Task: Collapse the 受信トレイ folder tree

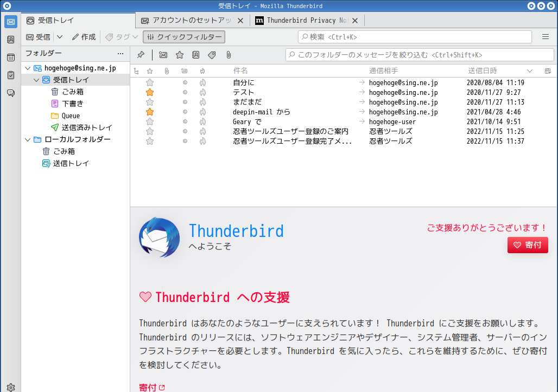Action: (36, 80)
